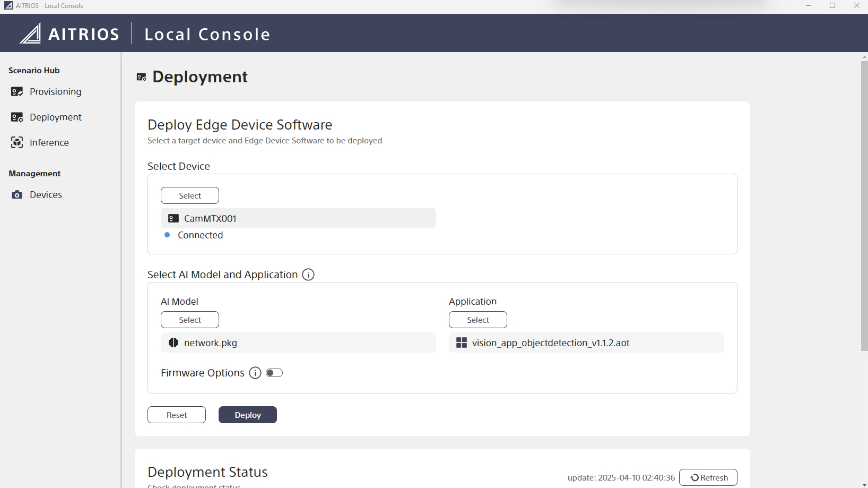868x488 pixels.
Task: Click the Local Console header title
Action: (207, 35)
